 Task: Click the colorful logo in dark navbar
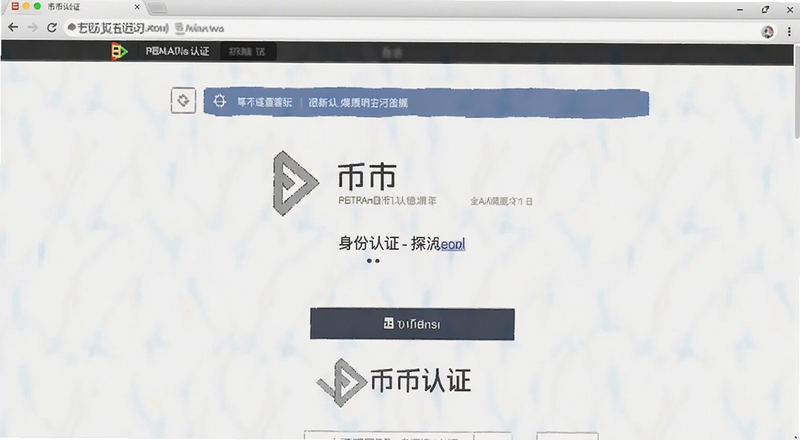click(119, 52)
